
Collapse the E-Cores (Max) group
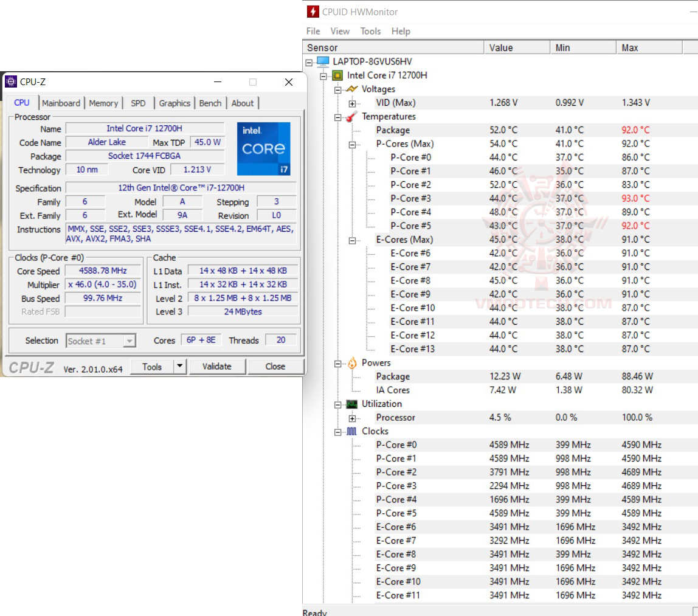(352, 240)
